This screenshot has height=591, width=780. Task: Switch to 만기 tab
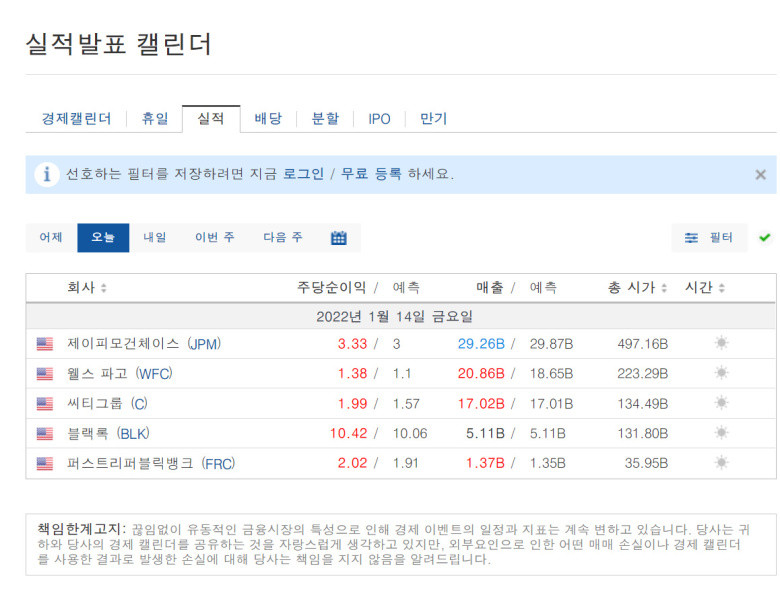click(x=433, y=119)
